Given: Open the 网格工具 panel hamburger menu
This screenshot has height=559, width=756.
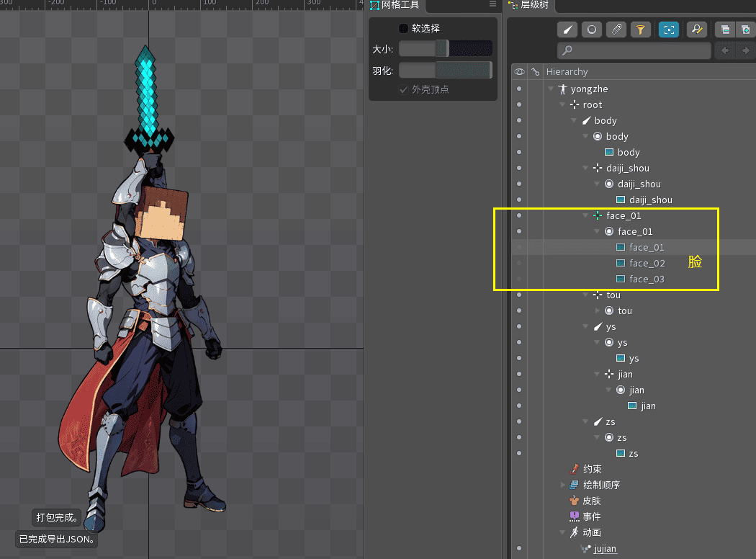Looking at the screenshot, I should pyautogui.click(x=493, y=4).
